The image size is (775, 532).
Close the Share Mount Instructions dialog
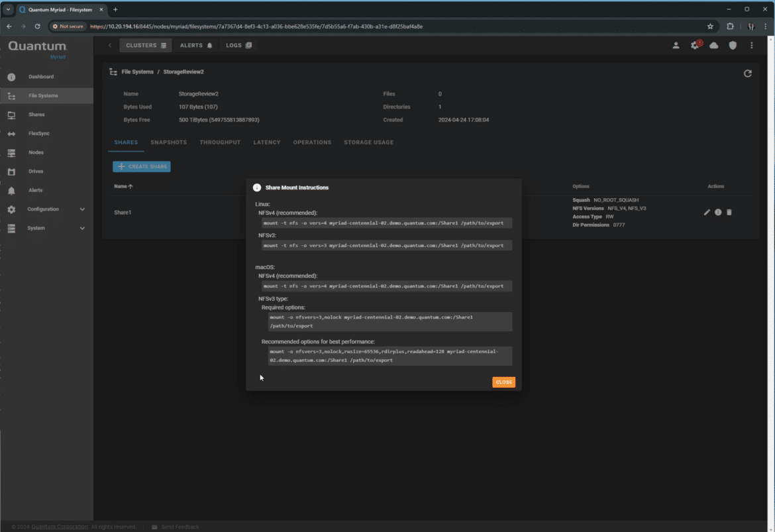pos(503,382)
